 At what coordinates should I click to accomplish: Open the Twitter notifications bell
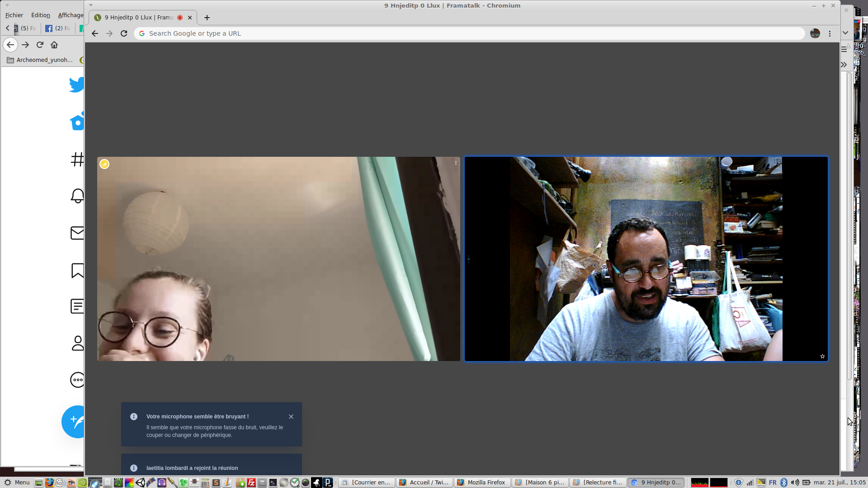77,196
